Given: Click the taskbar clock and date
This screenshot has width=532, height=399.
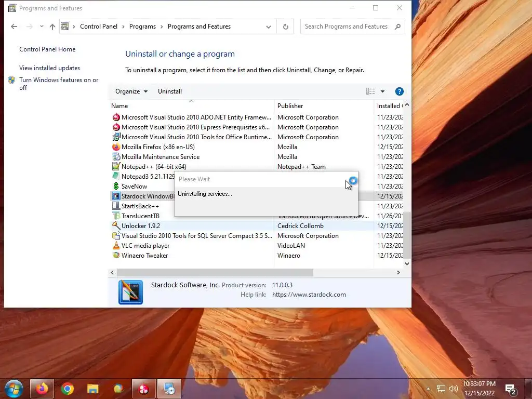Looking at the screenshot, I should tap(479, 389).
